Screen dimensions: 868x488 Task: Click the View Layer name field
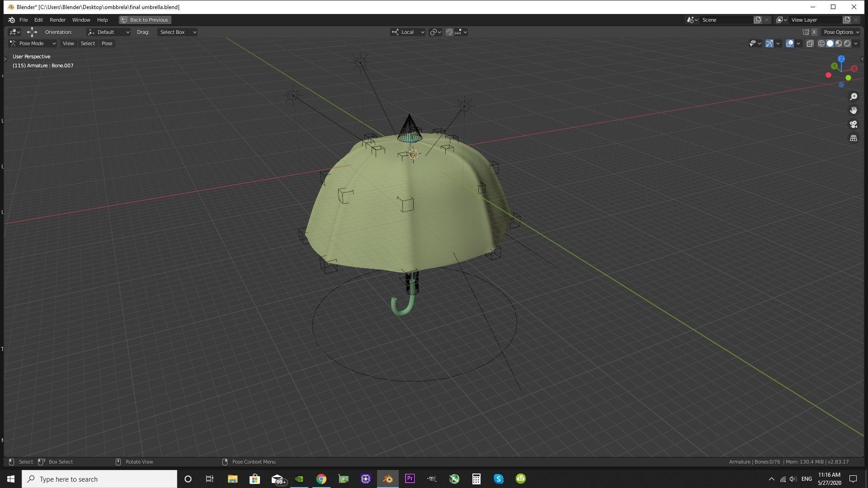tap(815, 20)
